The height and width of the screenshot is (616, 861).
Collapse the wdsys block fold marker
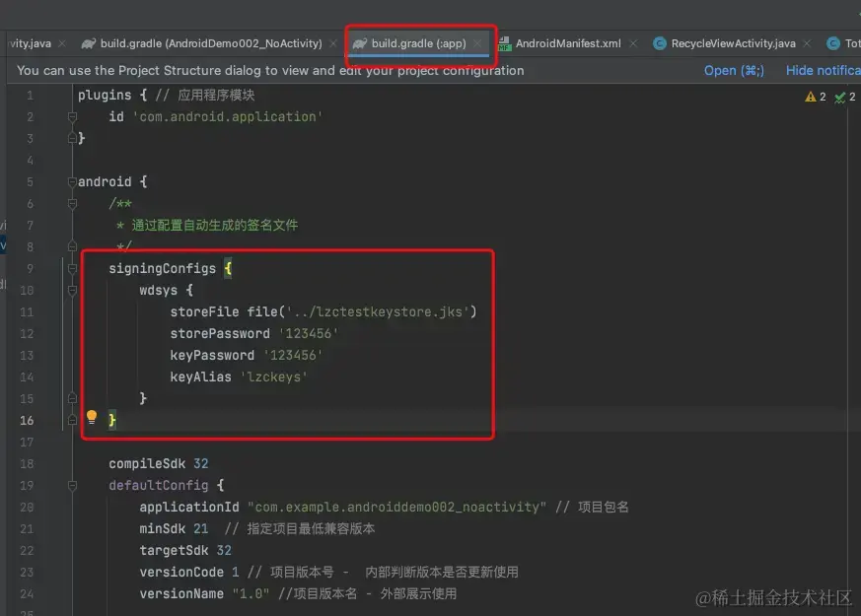(72, 290)
